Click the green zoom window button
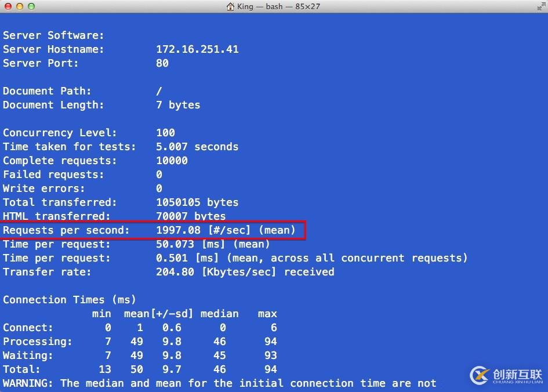Screen dimensions: 548x392 (x=31, y=6)
